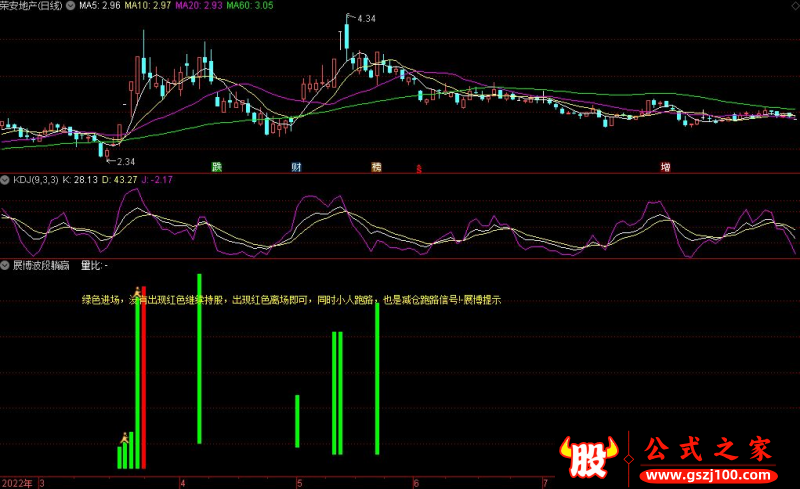Screen dimensions: 800x489
Task: Expand the 展博波段躺赢 indicator dropdown arrow
Action: (6, 266)
